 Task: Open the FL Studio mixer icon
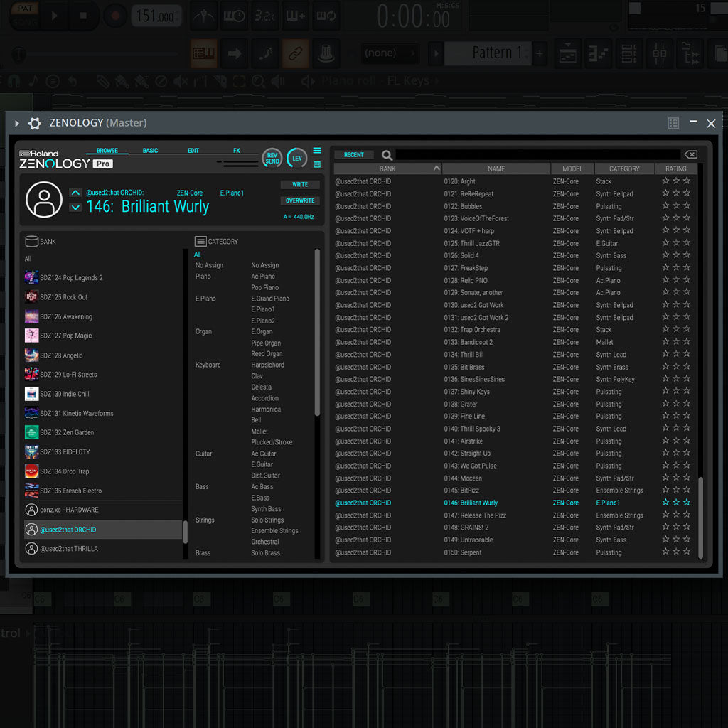(x=659, y=54)
